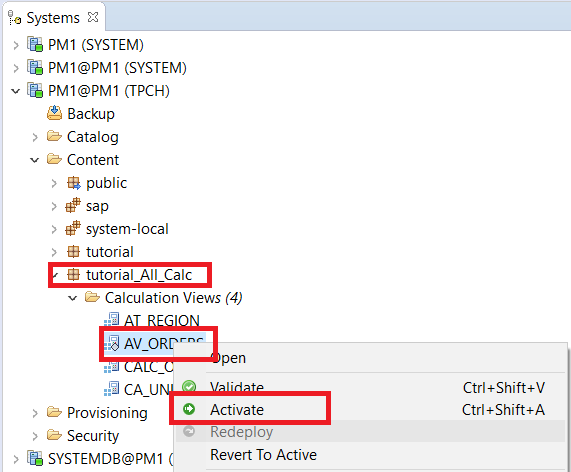Click the sap package icon

click(73, 205)
